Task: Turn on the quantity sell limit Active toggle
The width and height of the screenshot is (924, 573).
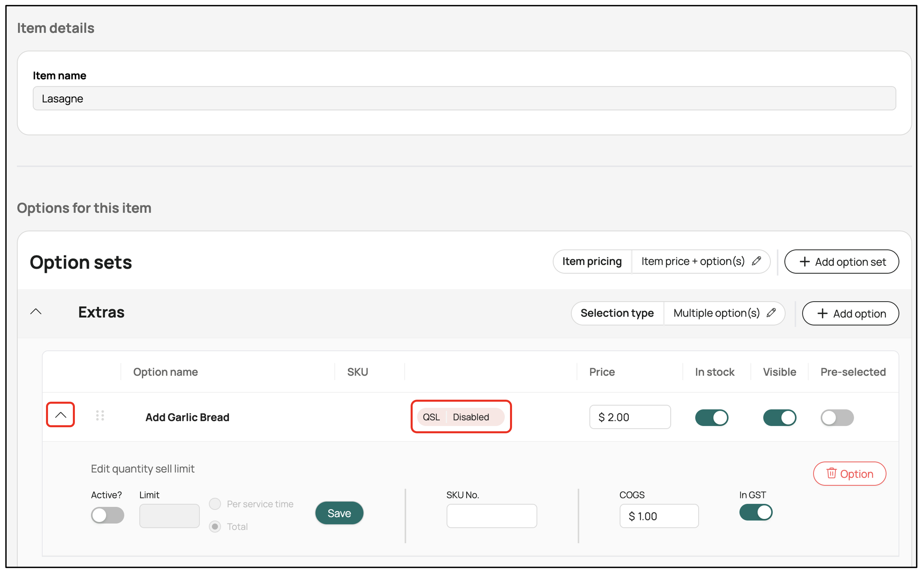Action: (107, 515)
